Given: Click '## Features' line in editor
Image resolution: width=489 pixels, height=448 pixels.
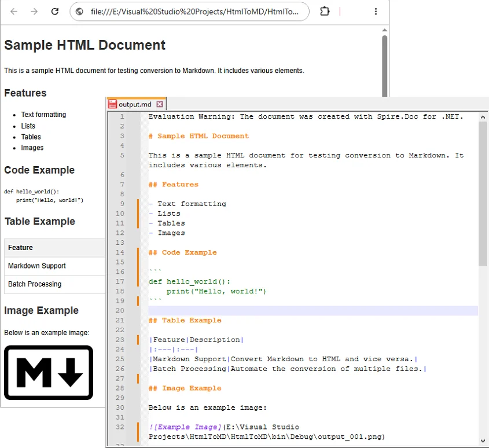Looking at the screenshot, I should point(174,185).
